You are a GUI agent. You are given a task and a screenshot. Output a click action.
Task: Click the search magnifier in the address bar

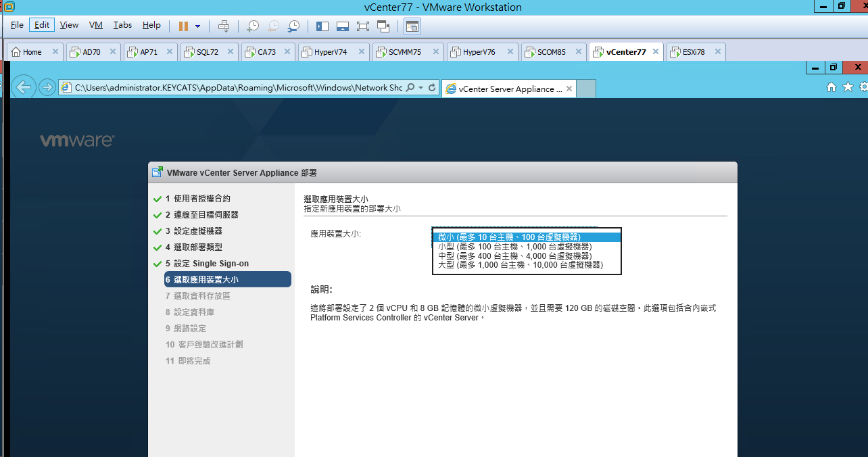[x=410, y=88]
